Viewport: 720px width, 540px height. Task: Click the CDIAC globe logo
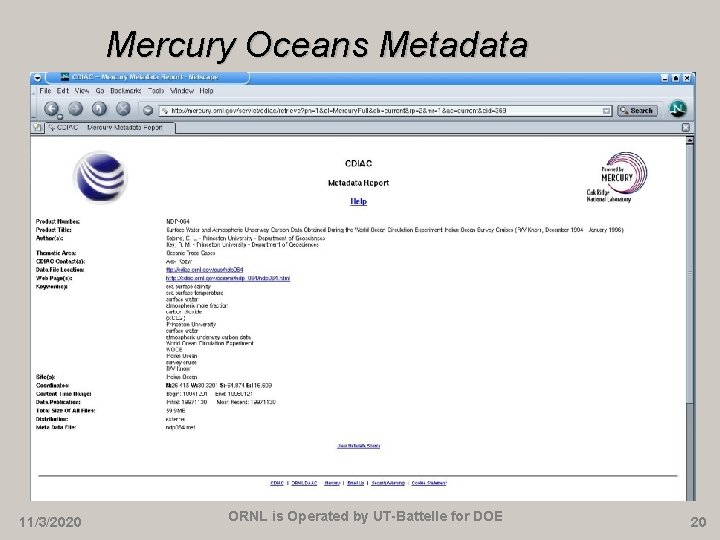101,177
